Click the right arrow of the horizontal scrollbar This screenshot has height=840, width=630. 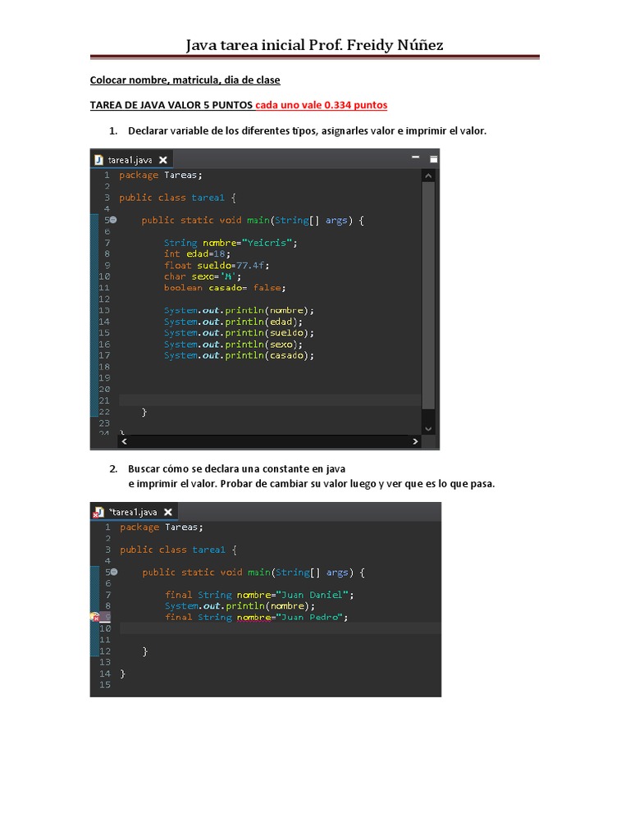pyautogui.click(x=415, y=441)
